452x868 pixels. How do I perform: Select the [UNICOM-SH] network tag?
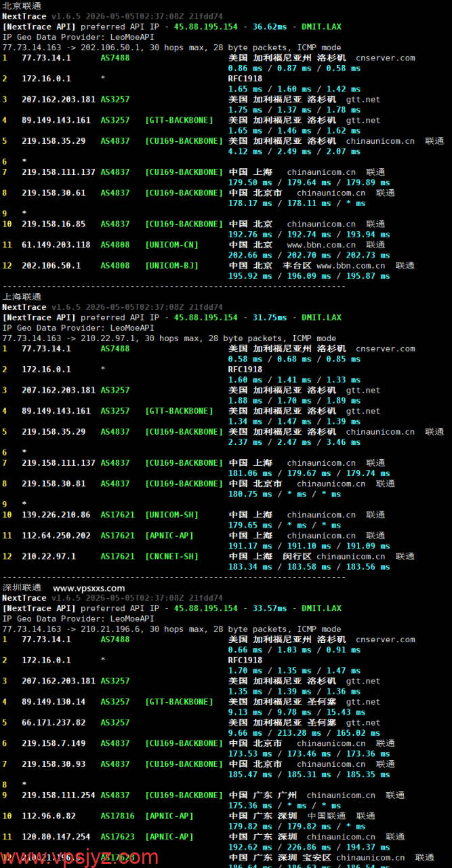click(172, 515)
